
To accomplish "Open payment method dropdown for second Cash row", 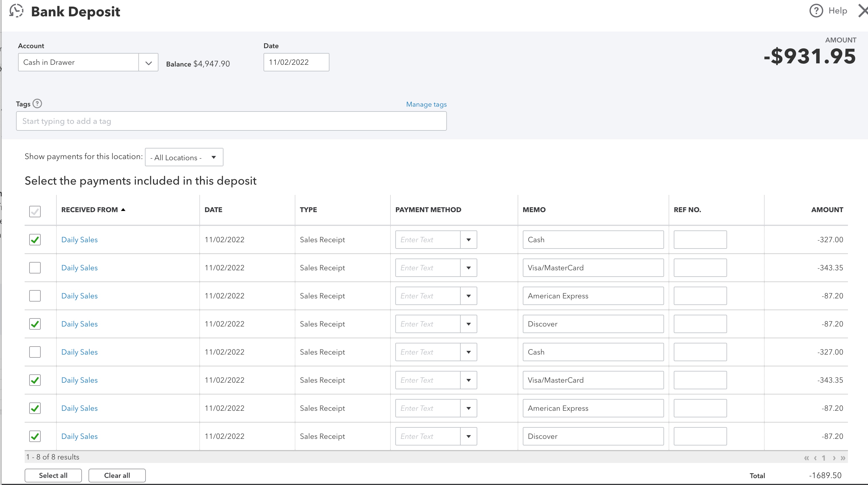I will pos(468,352).
